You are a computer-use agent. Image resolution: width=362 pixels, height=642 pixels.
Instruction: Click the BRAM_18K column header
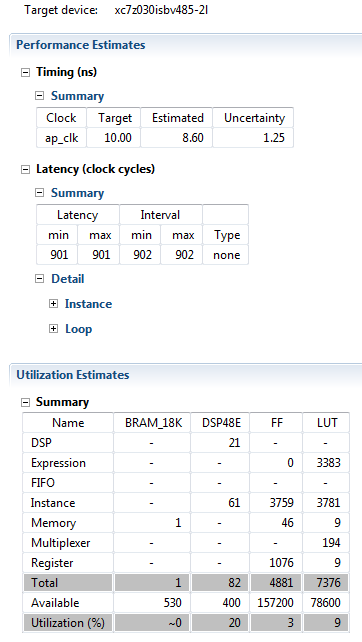[x=154, y=423]
